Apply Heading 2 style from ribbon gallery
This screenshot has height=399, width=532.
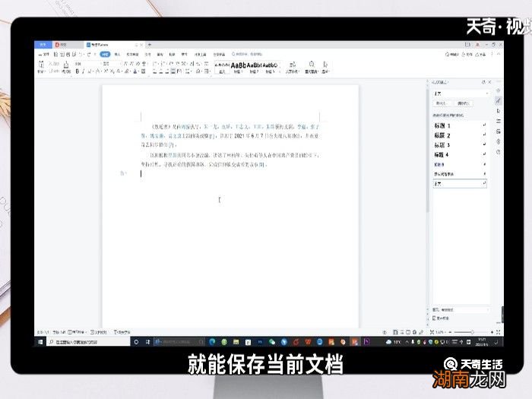254,67
